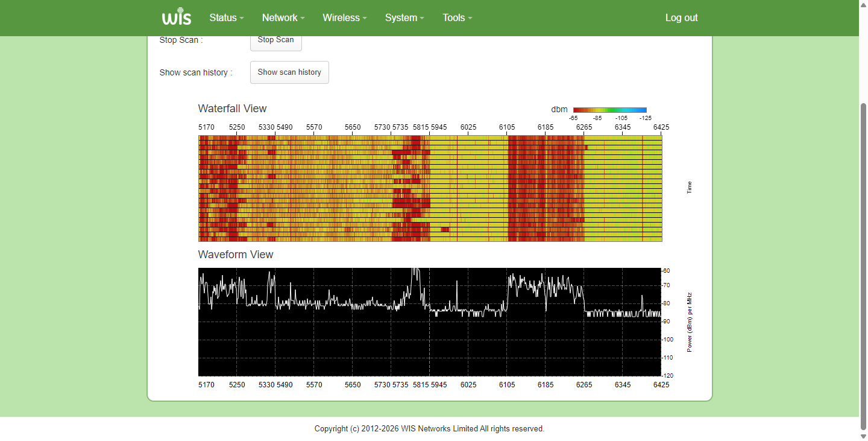Click the Waterfall View heading
Screen dimensions: 868x441
pyautogui.click(x=232, y=109)
